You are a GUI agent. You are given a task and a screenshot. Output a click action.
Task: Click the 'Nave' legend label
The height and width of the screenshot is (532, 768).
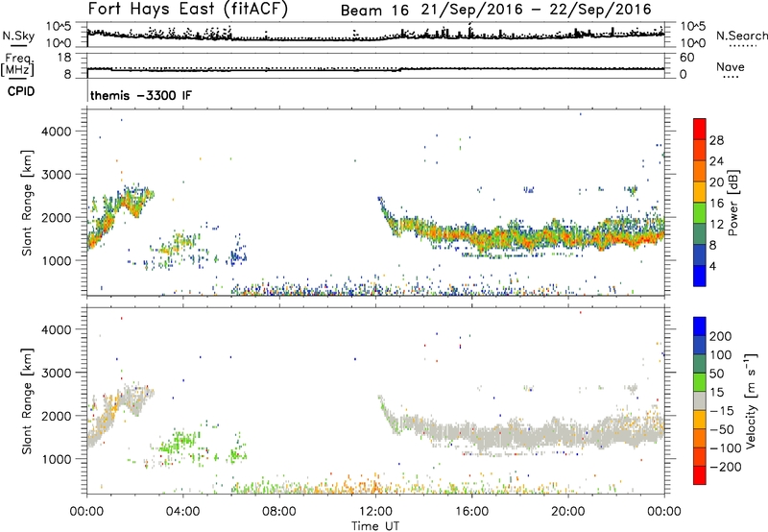pyautogui.click(x=731, y=67)
